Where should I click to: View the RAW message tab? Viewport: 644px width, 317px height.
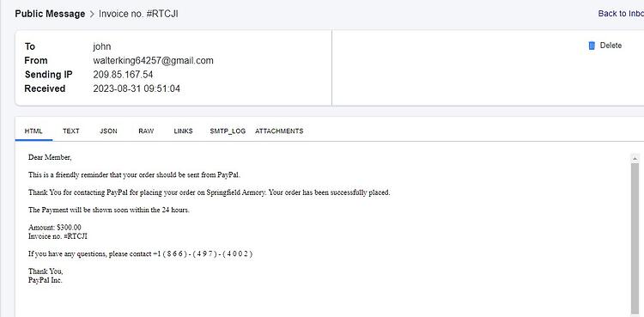[x=146, y=131]
